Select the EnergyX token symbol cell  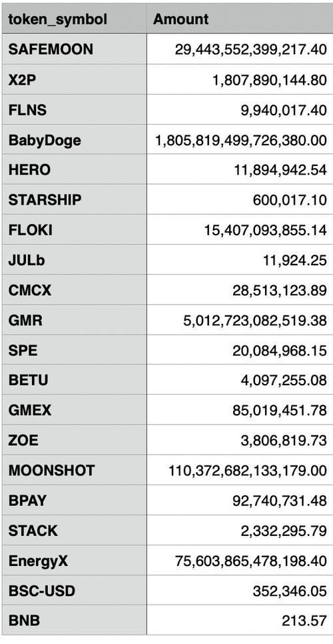click(x=74, y=561)
